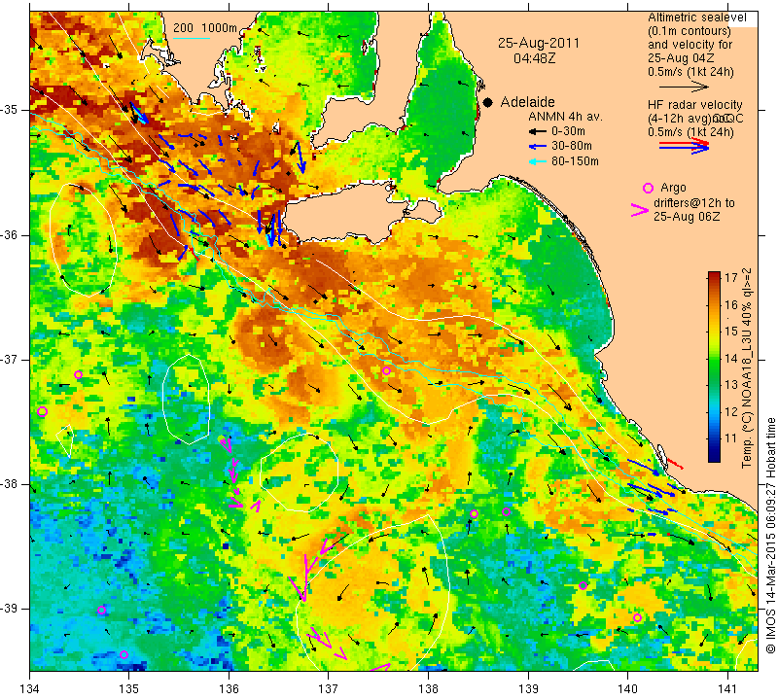Image resolution: width=778 pixels, height=700 pixels.
Task: Click the IMOS copyright Hobart time text
Action: (x=770, y=535)
